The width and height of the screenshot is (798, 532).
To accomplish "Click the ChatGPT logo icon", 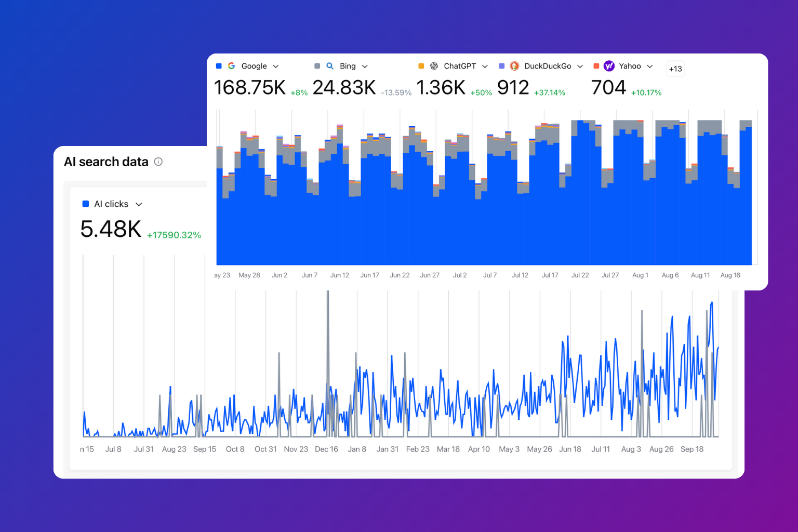I will [434, 66].
